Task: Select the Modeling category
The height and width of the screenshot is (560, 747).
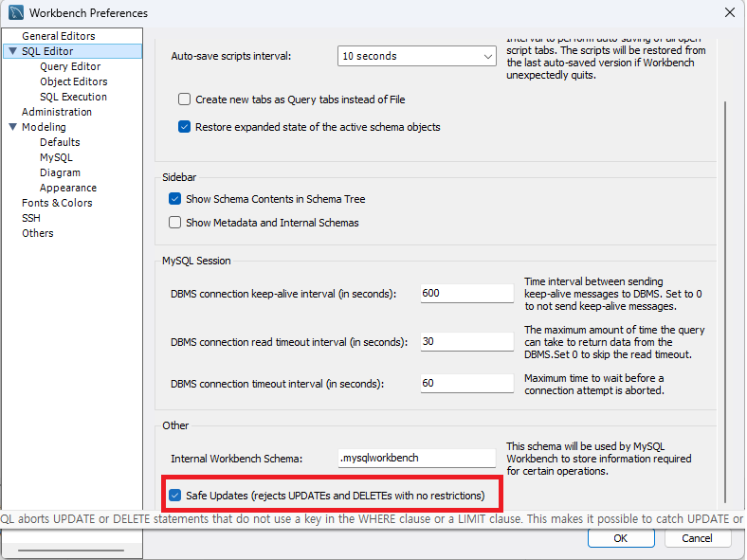Action: click(x=44, y=127)
